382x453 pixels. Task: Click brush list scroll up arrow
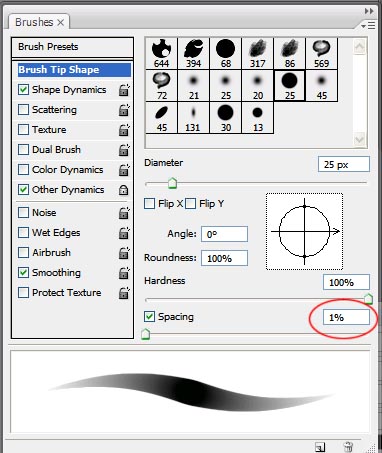(x=360, y=46)
